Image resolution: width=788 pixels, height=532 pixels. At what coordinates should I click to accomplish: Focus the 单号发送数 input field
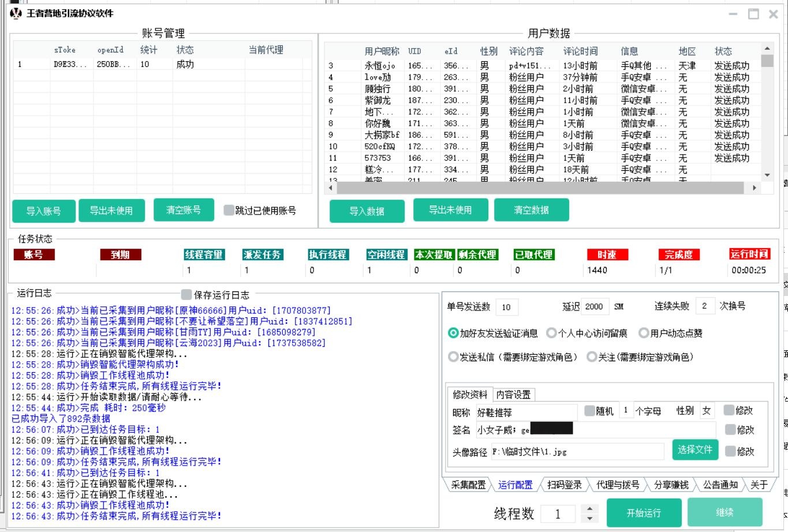[x=506, y=307]
